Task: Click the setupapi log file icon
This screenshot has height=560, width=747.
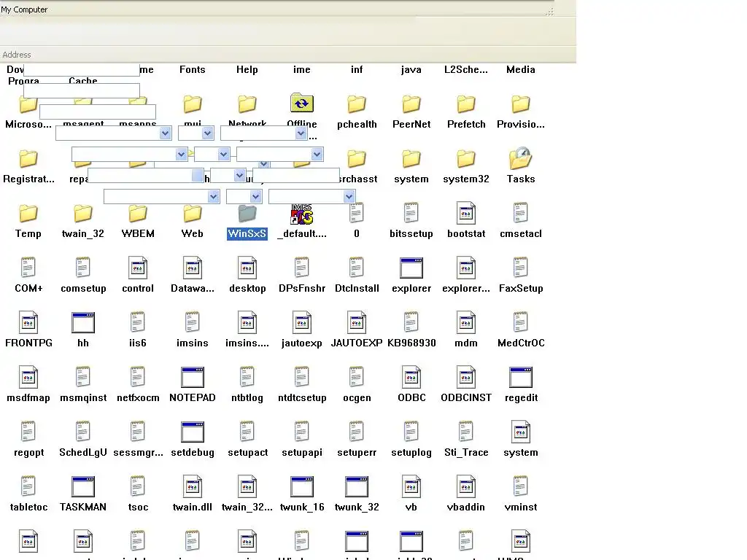Action: (301, 432)
